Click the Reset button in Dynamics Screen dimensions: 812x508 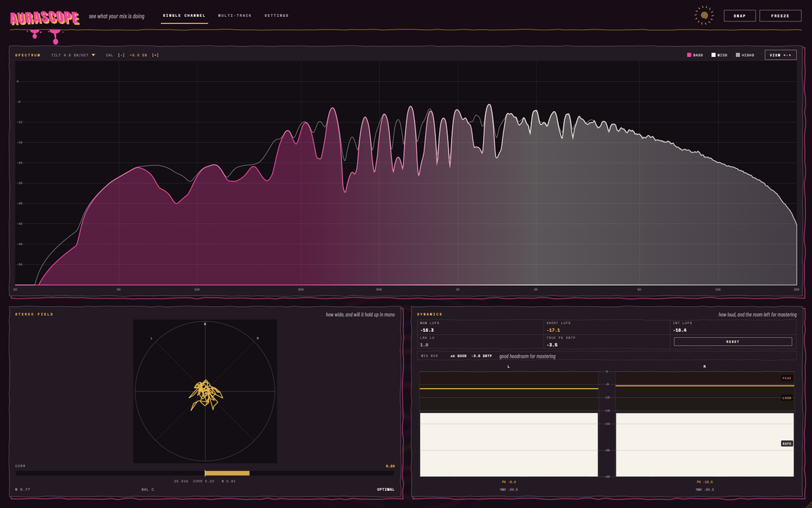733,341
